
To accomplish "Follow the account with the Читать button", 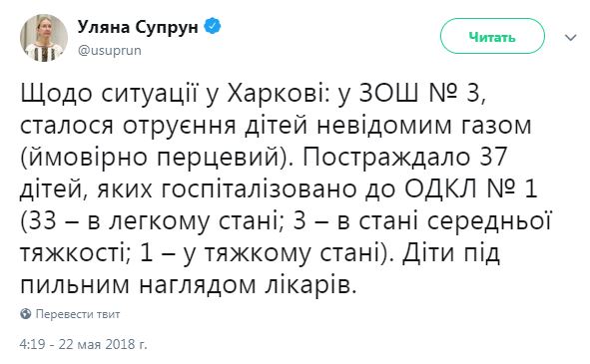I will pyautogui.click(x=492, y=36).
